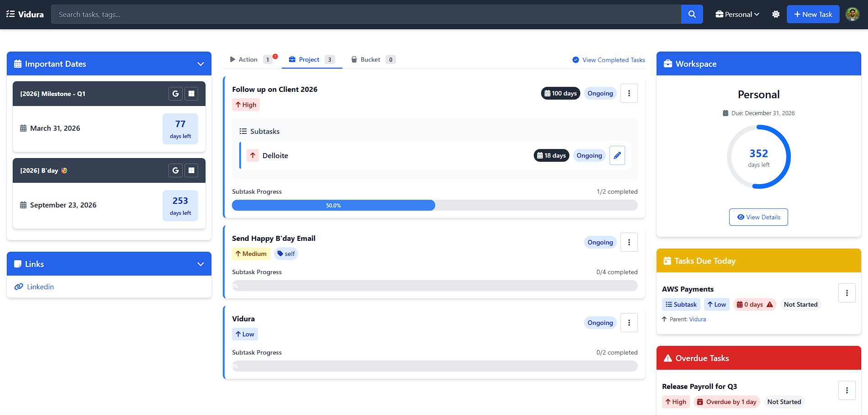
Task: Click the edit pencil on Delloite subtask
Action: (x=617, y=155)
